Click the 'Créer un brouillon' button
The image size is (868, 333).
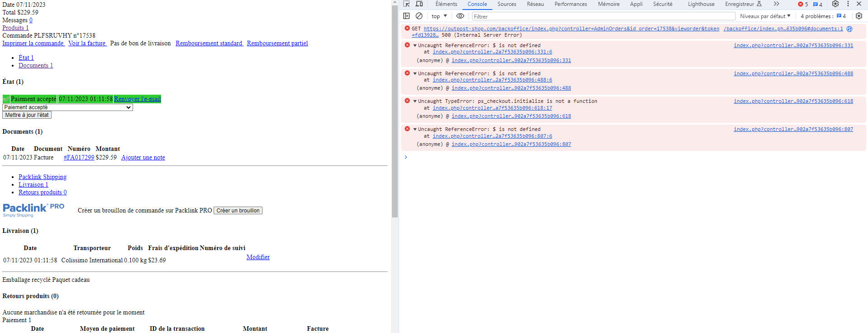[238, 211]
